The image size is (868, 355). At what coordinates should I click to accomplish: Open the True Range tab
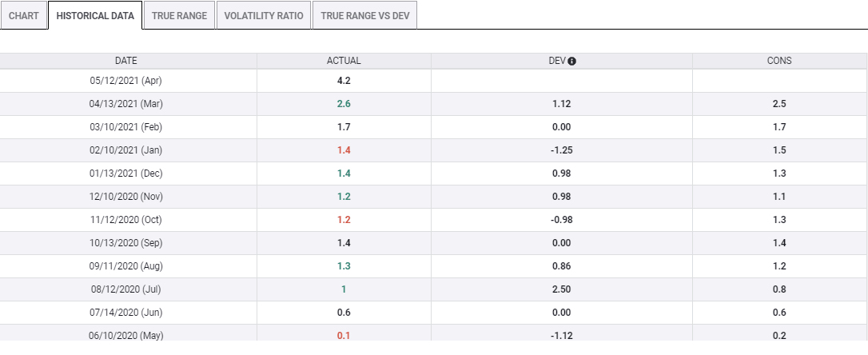pyautogui.click(x=180, y=16)
